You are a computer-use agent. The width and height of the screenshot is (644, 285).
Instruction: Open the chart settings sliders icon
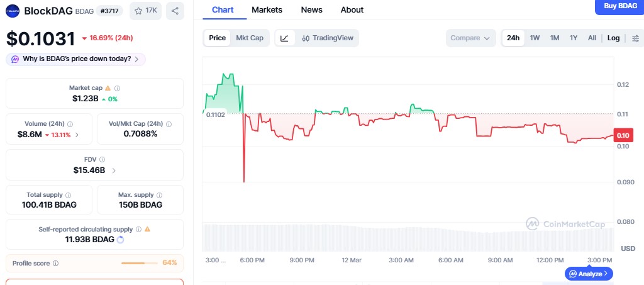click(x=635, y=38)
